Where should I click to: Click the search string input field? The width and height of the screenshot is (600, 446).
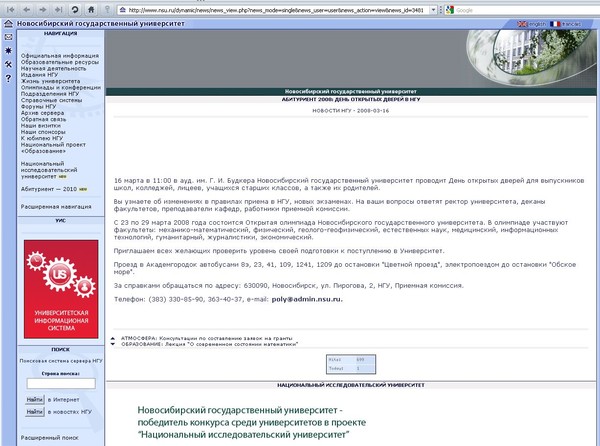(61, 383)
